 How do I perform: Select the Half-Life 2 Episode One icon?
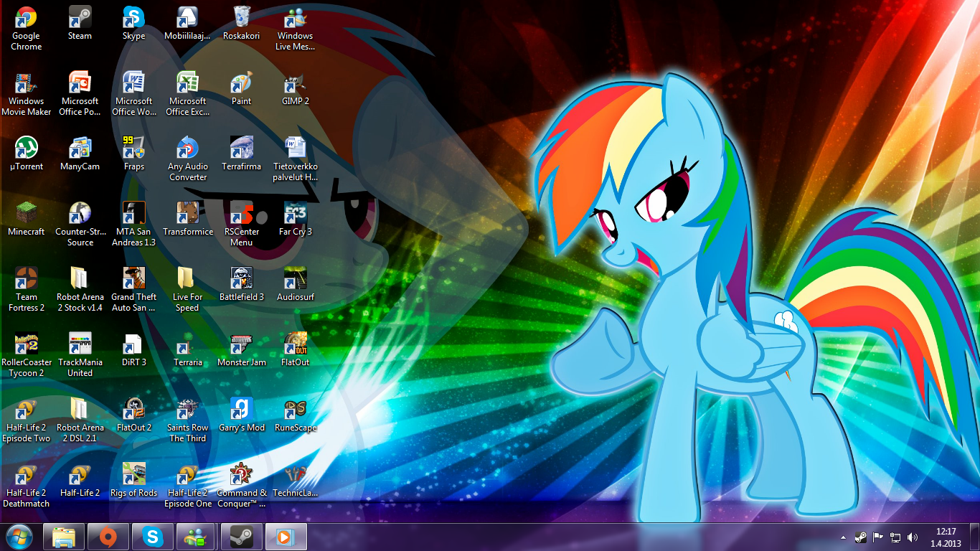(x=187, y=486)
